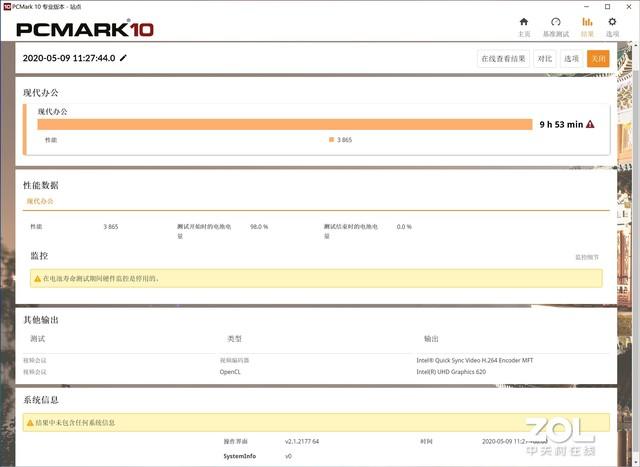Click the version v2.1.2177 64 value
640x467 pixels.
pos(302,441)
